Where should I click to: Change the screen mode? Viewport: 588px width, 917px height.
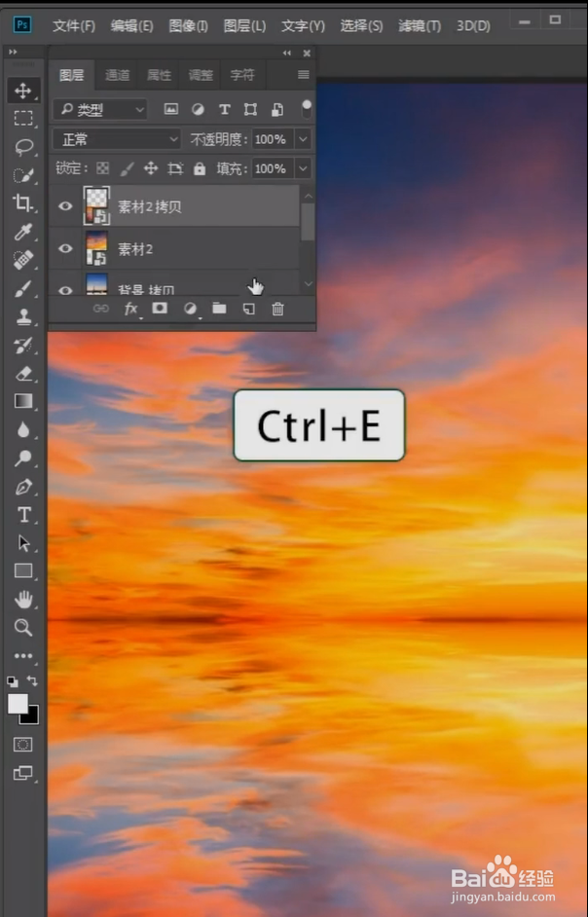[x=23, y=773]
